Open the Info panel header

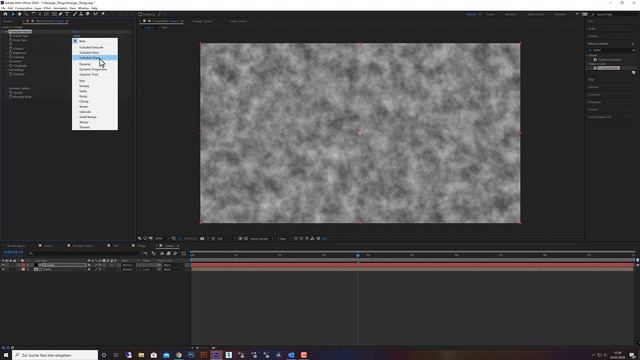click(x=591, y=21)
